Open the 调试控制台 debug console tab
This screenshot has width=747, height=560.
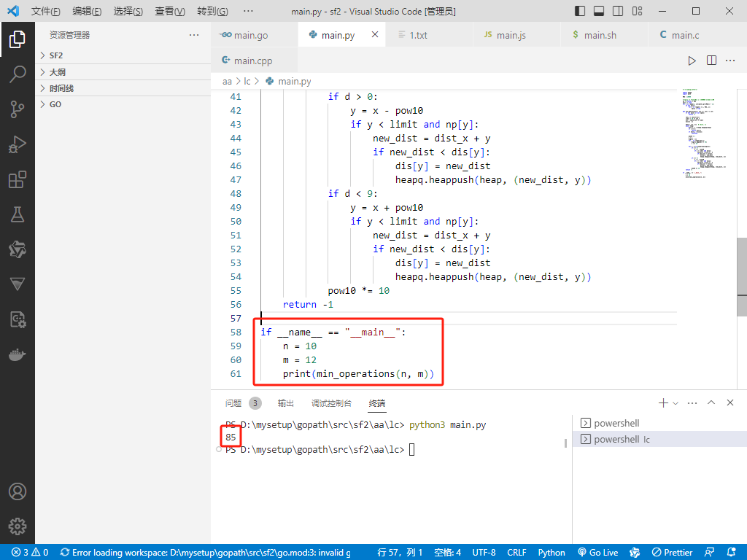click(x=332, y=403)
